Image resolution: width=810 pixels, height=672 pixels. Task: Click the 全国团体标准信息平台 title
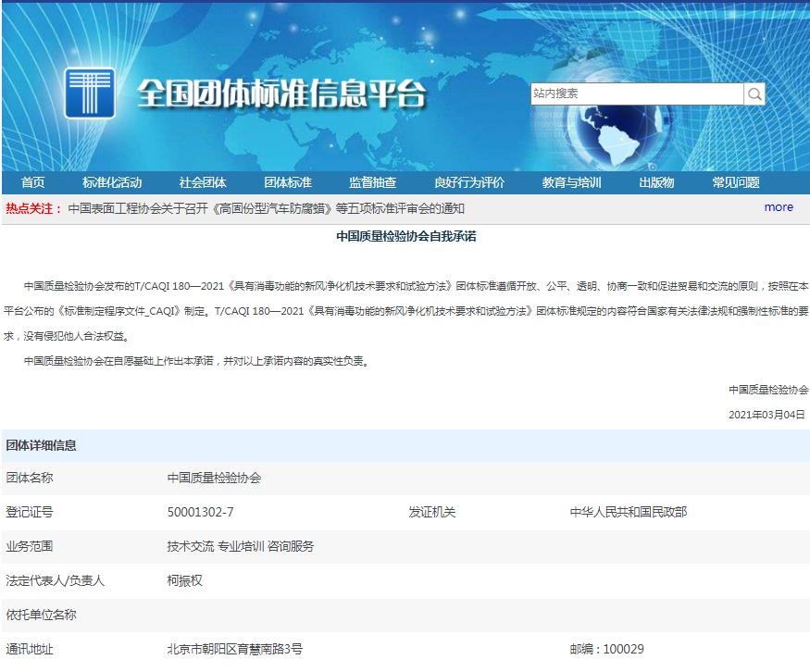pyautogui.click(x=282, y=94)
